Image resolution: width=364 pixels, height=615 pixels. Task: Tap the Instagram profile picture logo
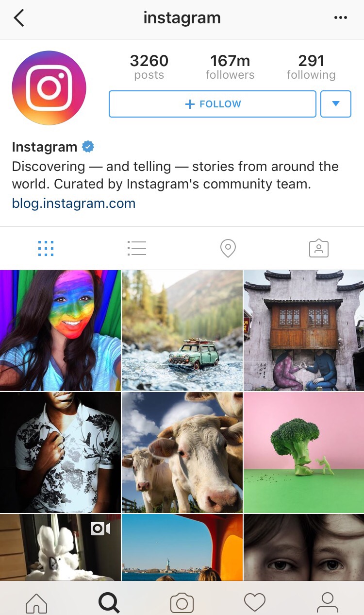[x=49, y=88]
